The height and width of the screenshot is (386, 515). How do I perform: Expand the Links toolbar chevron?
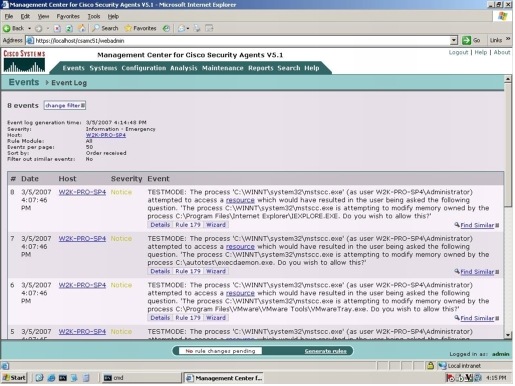(x=508, y=39)
